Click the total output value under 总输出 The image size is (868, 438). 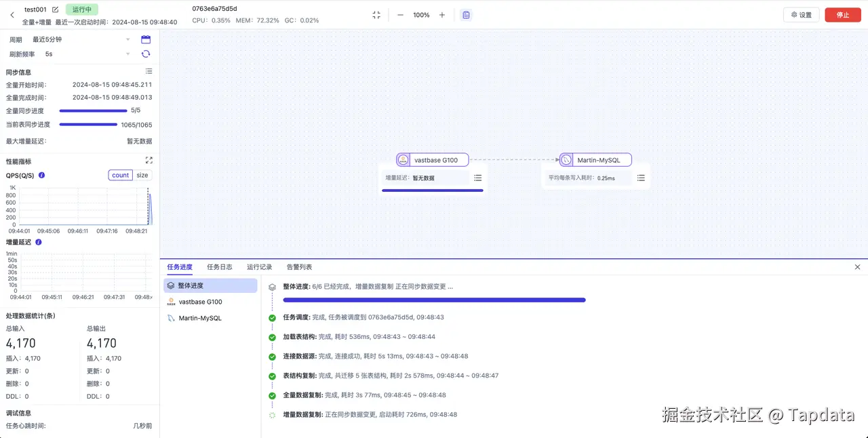[102, 343]
